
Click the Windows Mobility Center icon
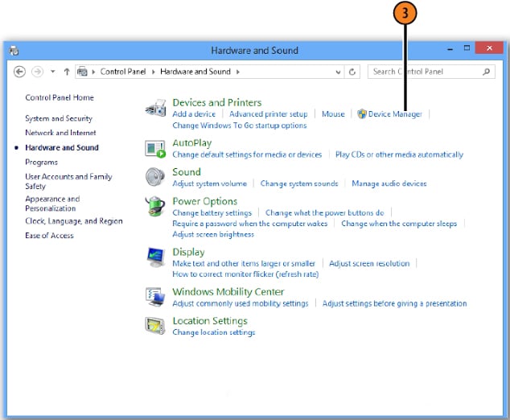coord(155,297)
